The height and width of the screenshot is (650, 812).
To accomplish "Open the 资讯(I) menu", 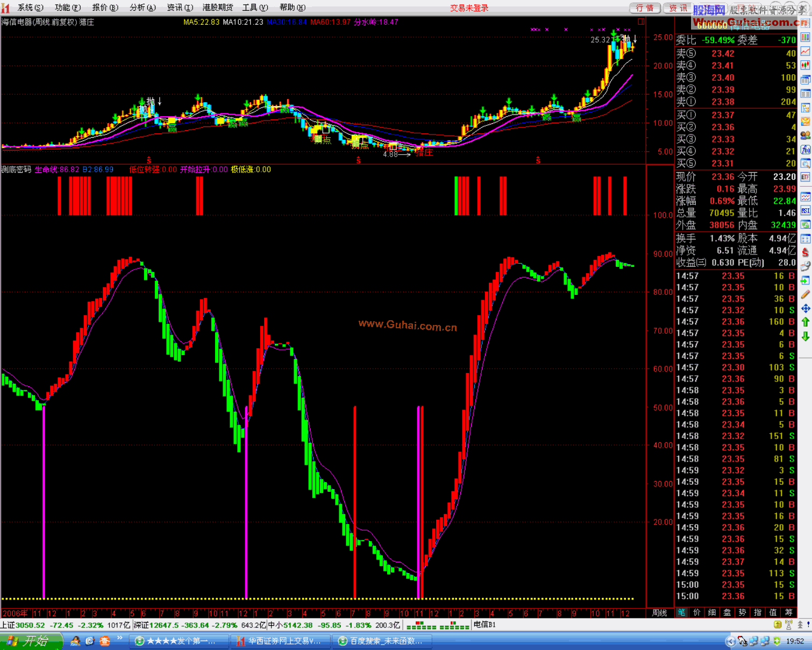I will pyautogui.click(x=180, y=8).
